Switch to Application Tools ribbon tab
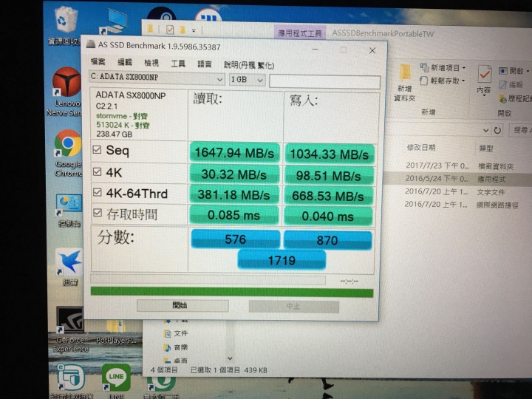 tap(300, 33)
